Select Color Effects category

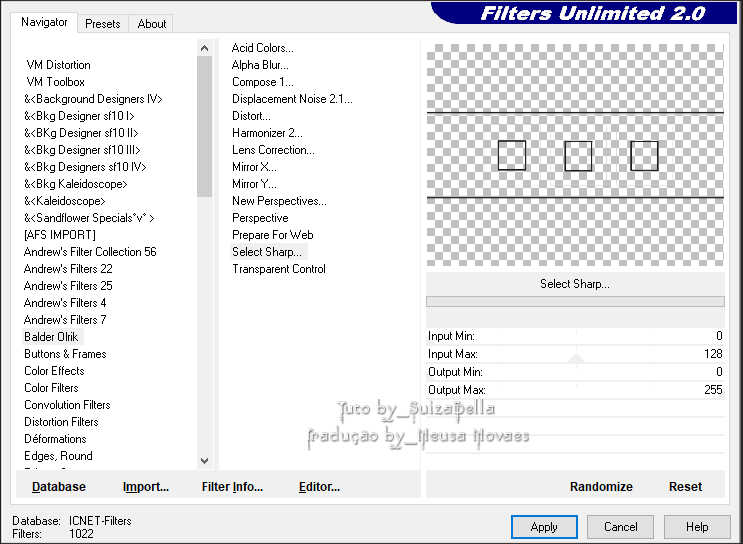(x=54, y=371)
